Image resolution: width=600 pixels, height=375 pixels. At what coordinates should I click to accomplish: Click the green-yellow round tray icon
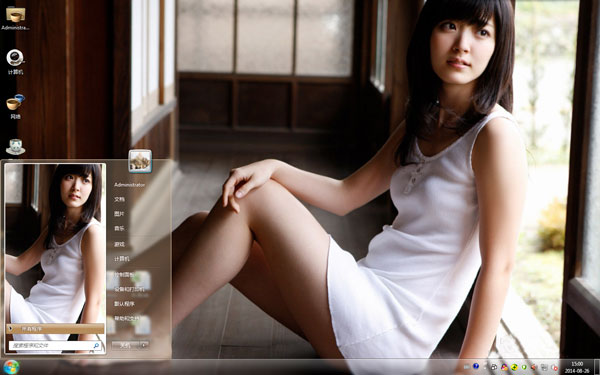click(x=514, y=367)
